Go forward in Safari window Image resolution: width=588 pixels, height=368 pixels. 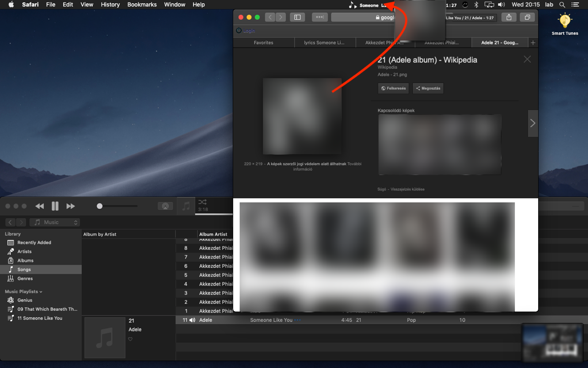click(x=281, y=17)
